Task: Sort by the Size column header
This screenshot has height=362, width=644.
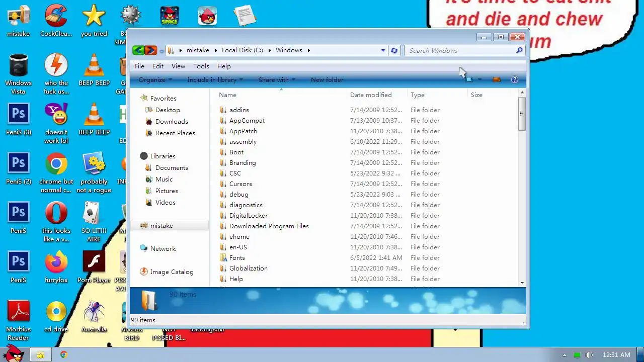Action: tap(488, 95)
